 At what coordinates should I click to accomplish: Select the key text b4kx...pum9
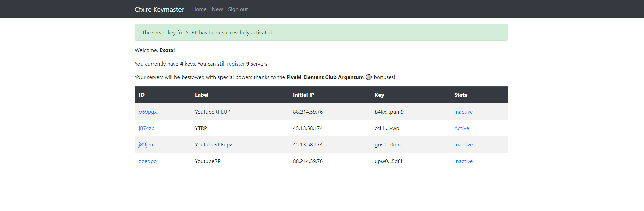click(389, 112)
